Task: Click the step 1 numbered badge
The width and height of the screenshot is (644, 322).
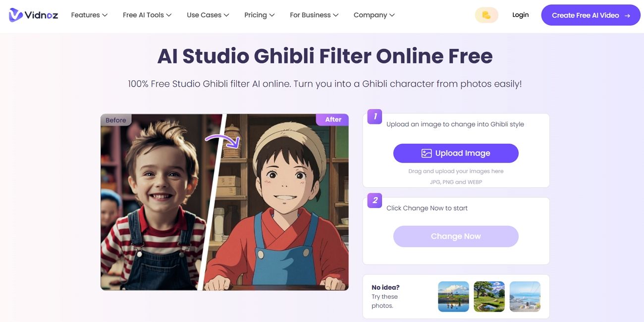Action: click(x=375, y=116)
